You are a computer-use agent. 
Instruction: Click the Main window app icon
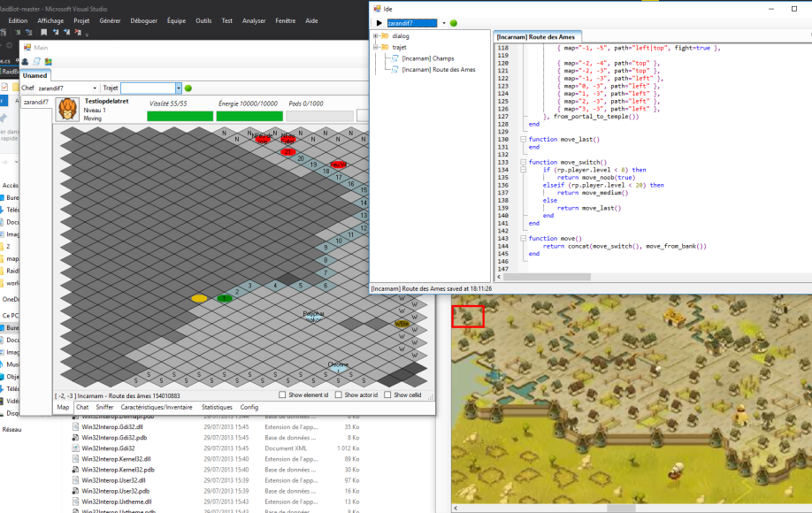tap(27, 47)
